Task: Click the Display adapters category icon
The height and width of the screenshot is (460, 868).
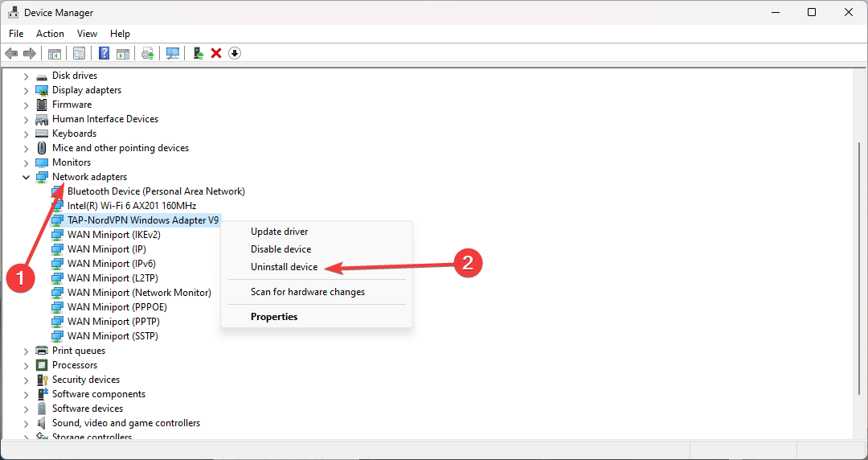Action: click(x=42, y=90)
